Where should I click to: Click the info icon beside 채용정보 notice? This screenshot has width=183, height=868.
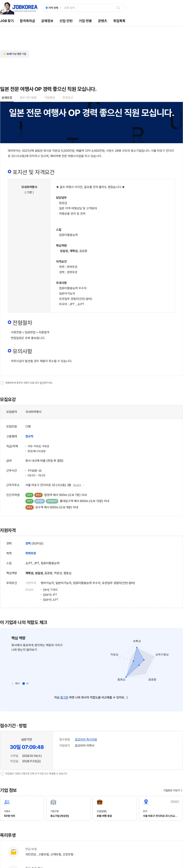tap(2, 383)
